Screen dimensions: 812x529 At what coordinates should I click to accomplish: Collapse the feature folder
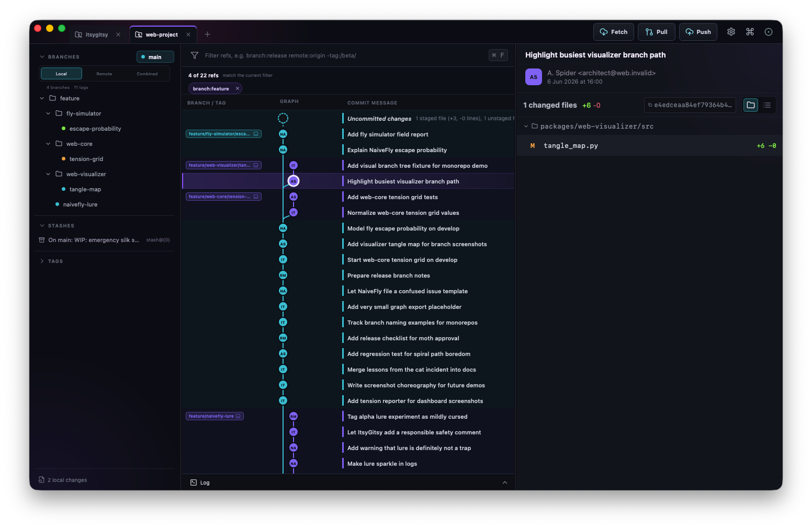click(x=42, y=98)
